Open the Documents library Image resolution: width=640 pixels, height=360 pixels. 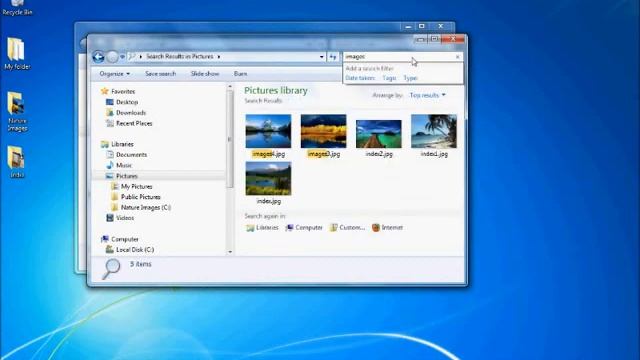click(x=131, y=155)
